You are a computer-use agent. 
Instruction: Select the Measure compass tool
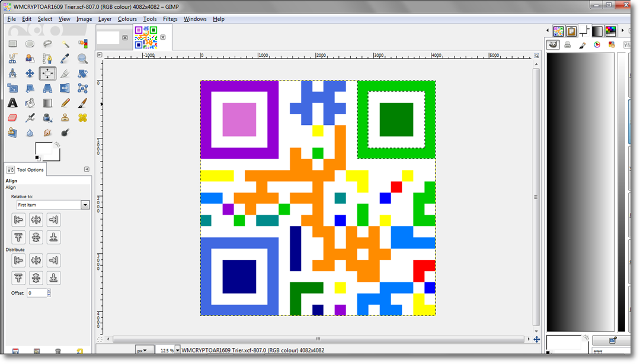tap(12, 73)
